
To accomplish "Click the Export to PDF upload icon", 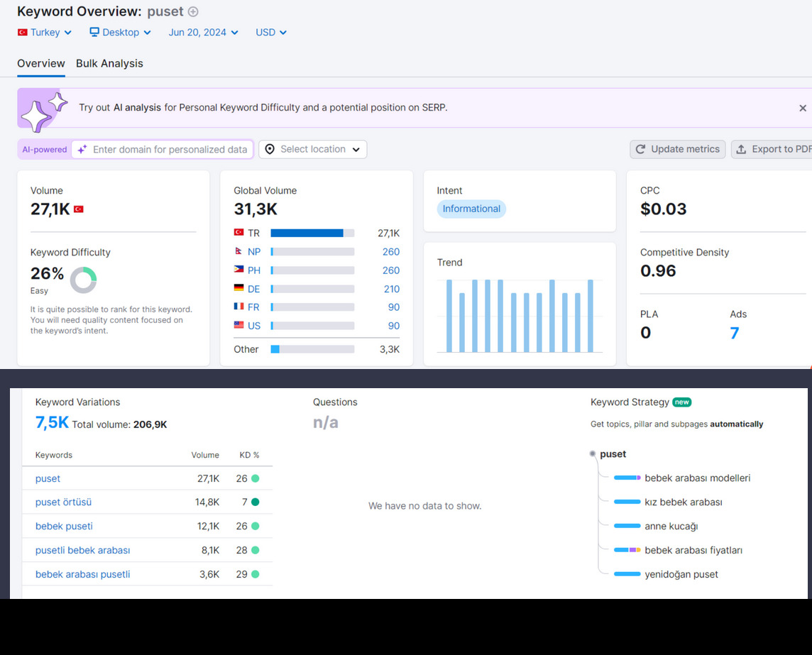I will [741, 149].
